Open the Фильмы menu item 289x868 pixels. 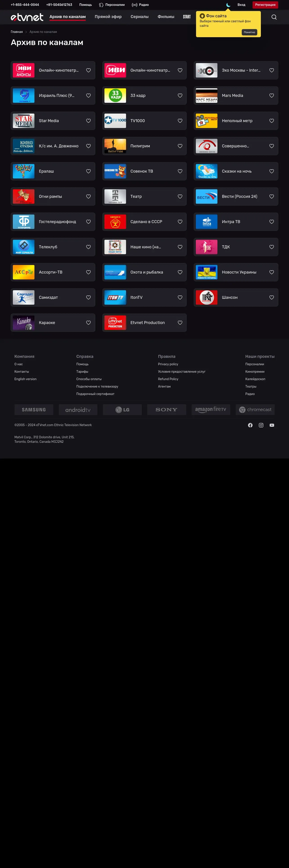(x=166, y=17)
